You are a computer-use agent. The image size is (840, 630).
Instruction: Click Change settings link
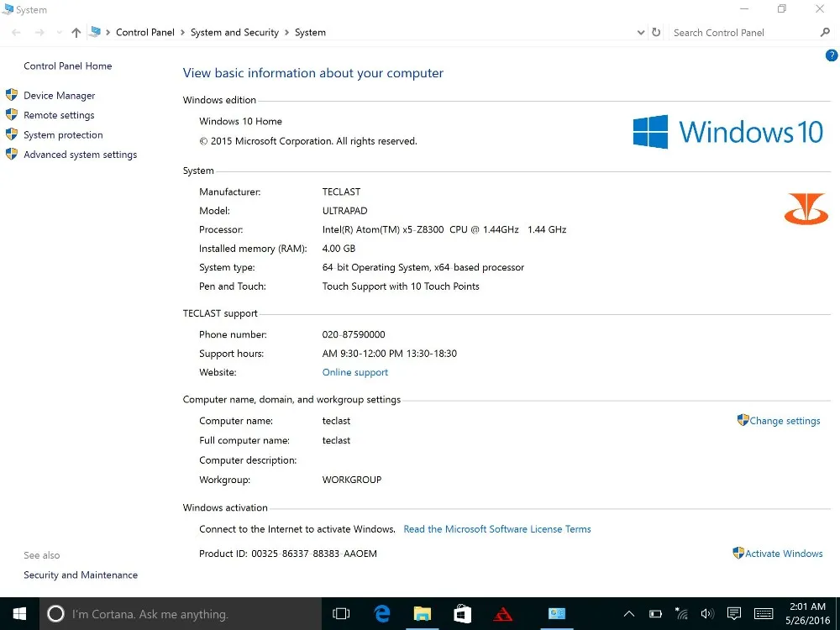click(785, 421)
